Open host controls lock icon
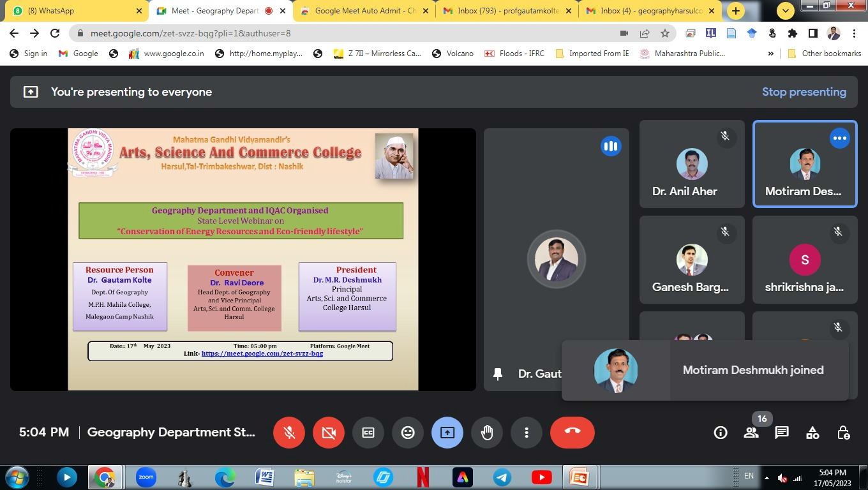 (x=843, y=433)
